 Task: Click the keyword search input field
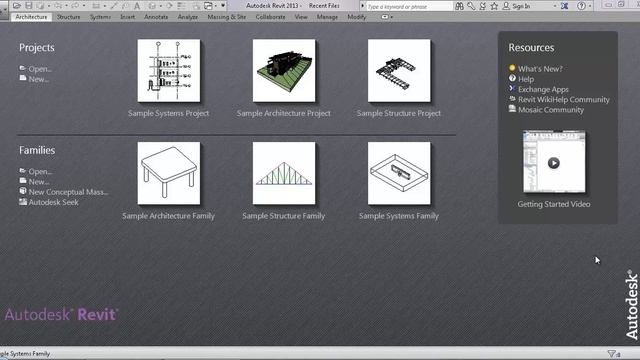pos(409,7)
